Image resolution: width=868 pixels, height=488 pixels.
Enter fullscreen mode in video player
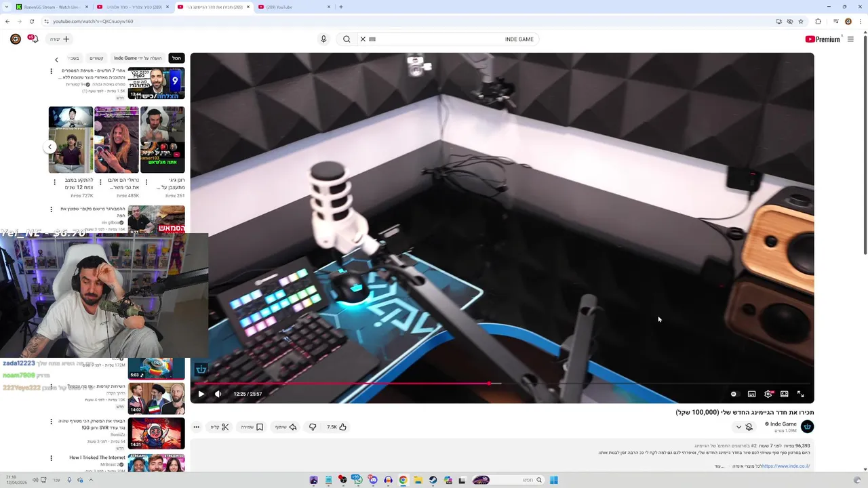pos(800,394)
